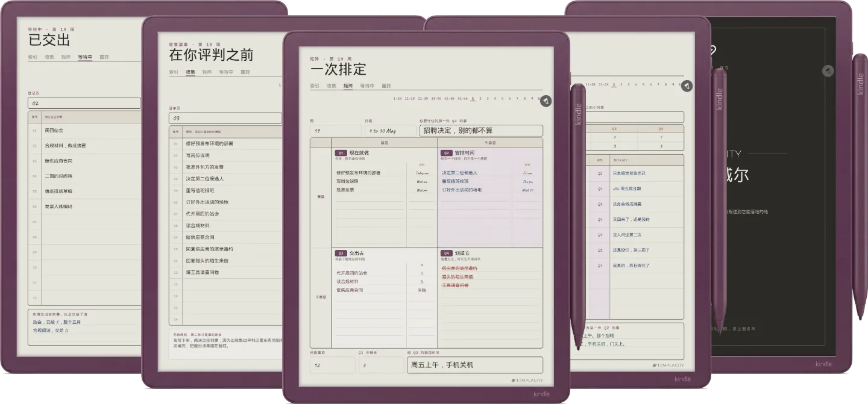Click row 发票入账编码 on the 已交出 page

click(84, 207)
